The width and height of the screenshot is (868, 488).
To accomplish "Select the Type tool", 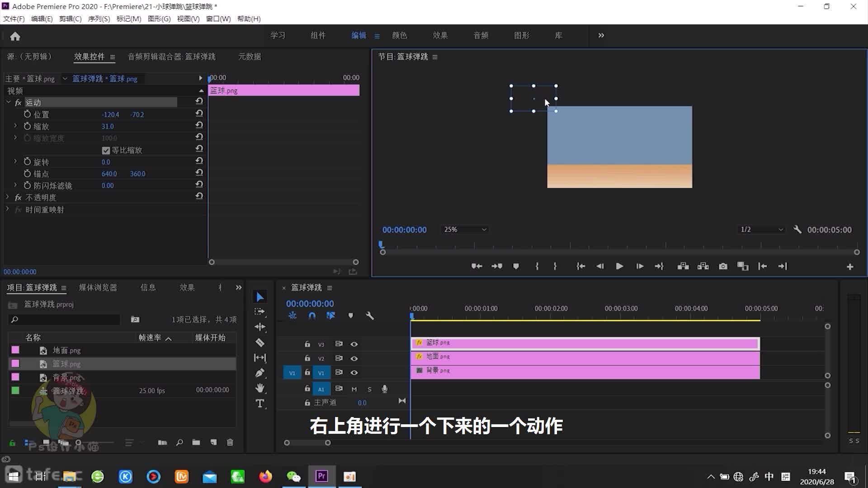I will tap(260, 404).
